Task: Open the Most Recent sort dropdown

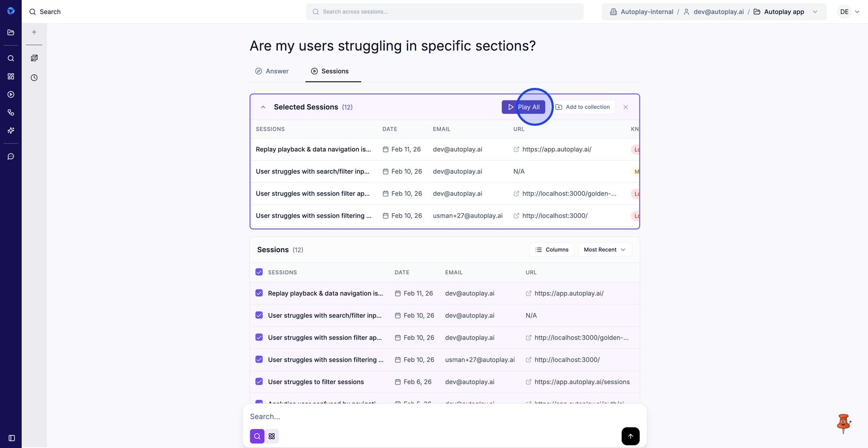Action: coord(604,250)
